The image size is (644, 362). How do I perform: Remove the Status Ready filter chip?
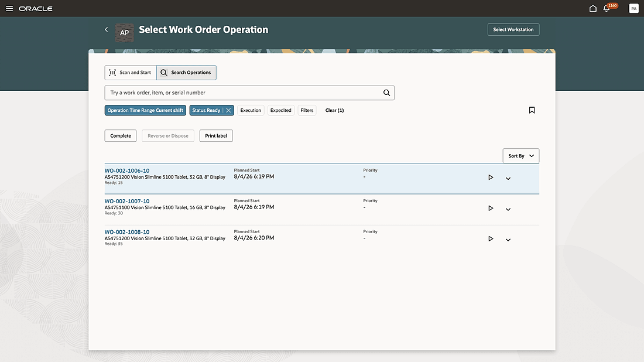[x=228, y=110]
